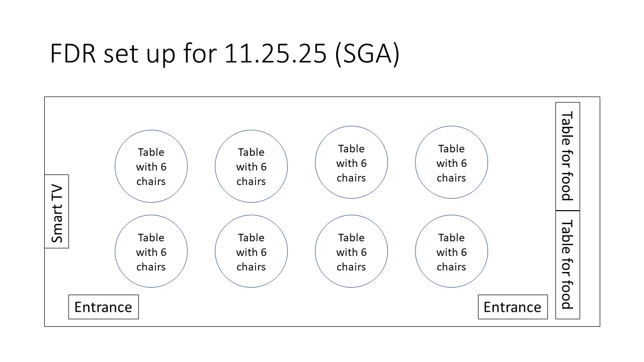Click the lower Table for food box

click(568, 264)
